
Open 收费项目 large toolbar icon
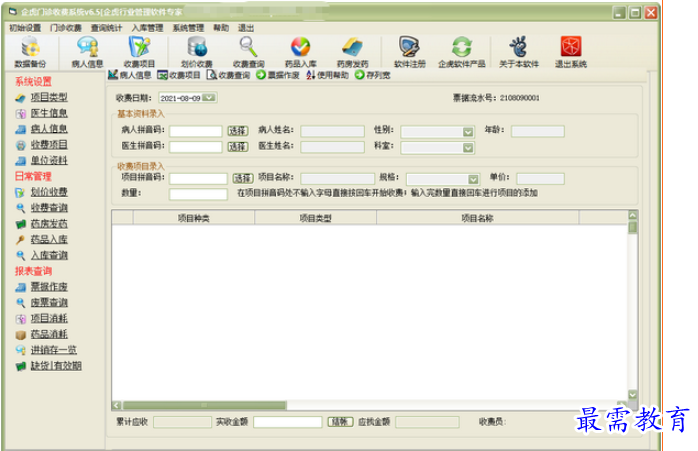click(139, 52)
